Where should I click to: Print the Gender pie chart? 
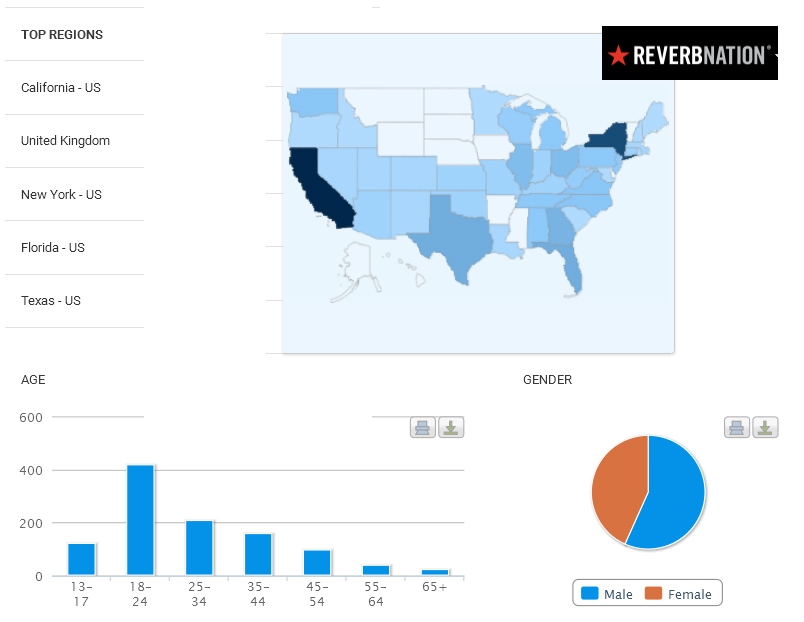[x=736, y=428]
